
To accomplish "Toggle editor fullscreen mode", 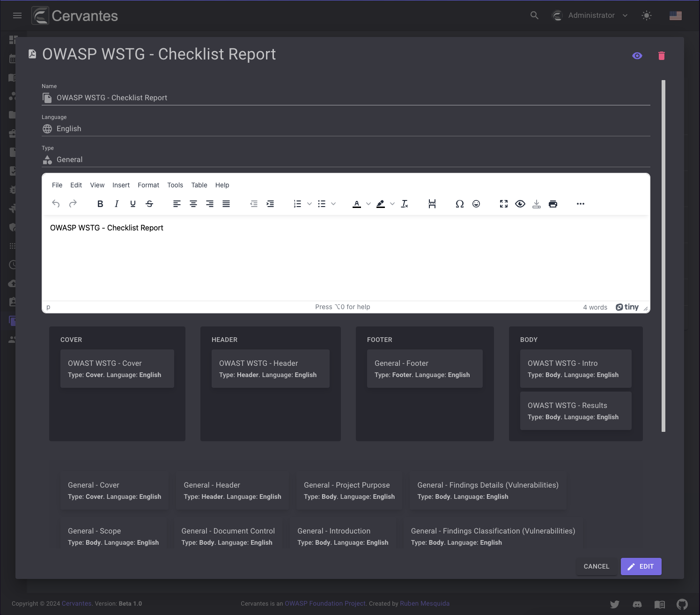I will [x=504, y=204].
